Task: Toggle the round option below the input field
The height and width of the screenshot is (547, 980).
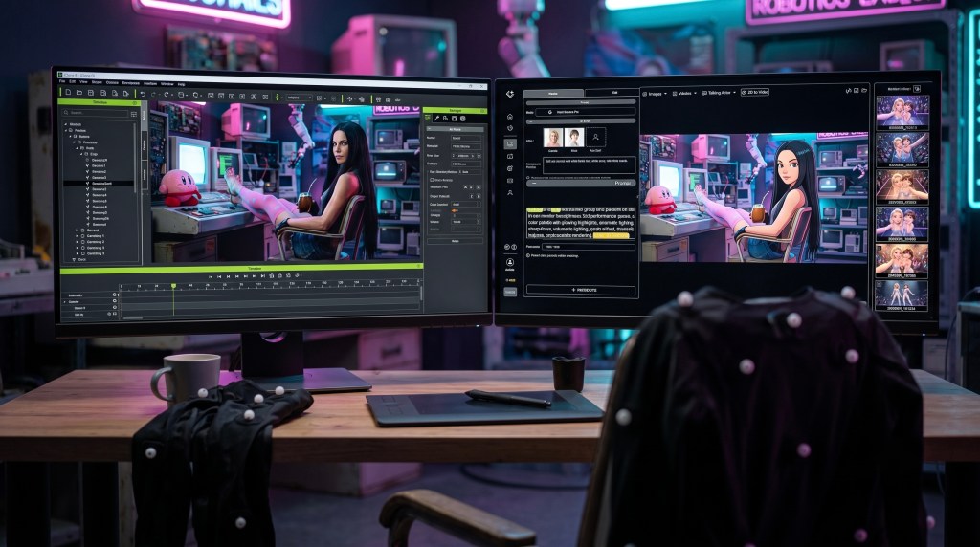Action: (528, 255)
